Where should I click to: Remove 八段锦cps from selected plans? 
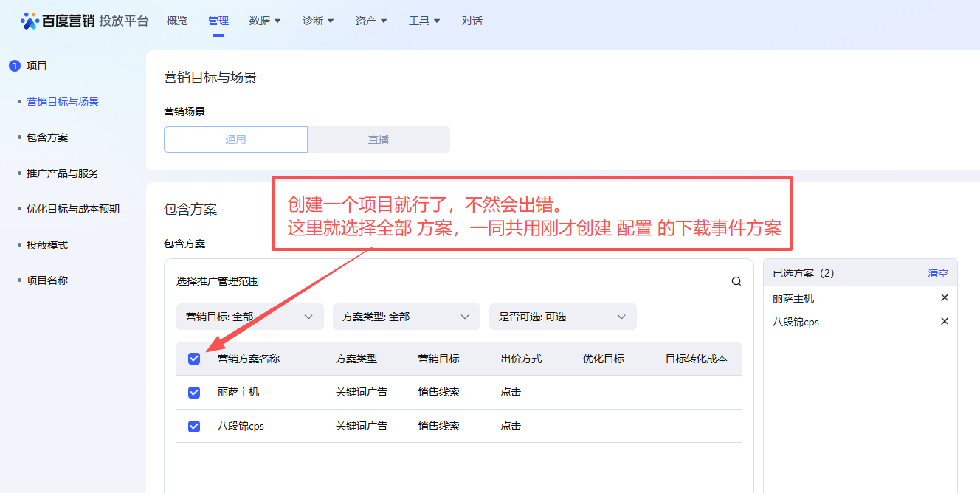945,322
